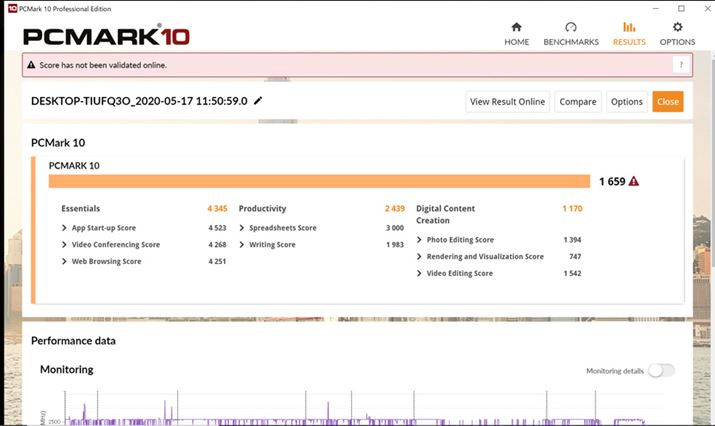Screen dimensions: 715x426
Task: Click the question mark help icon
Action: point(681,65)
